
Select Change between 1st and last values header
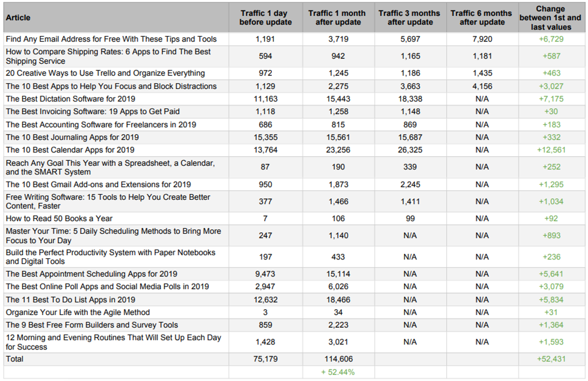point(551,18)
